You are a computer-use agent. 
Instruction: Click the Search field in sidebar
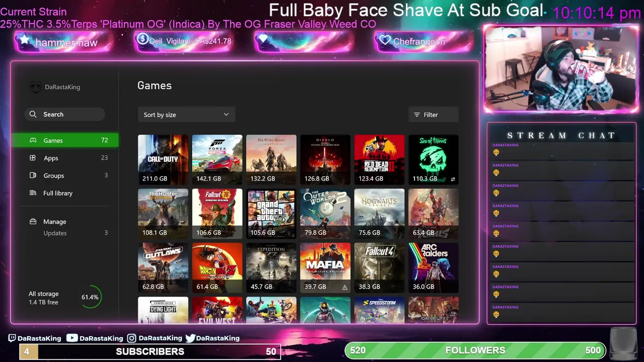(x=64, y=114)
